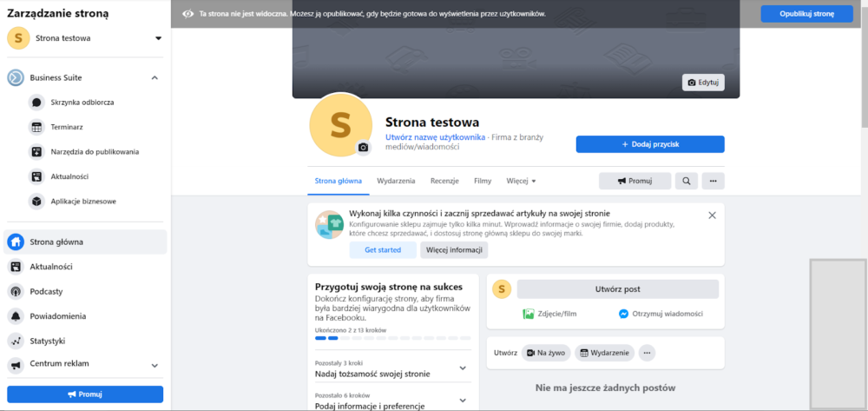Click the Get started button
Viewport: 868px width, 411px height.
click(383, 249)
